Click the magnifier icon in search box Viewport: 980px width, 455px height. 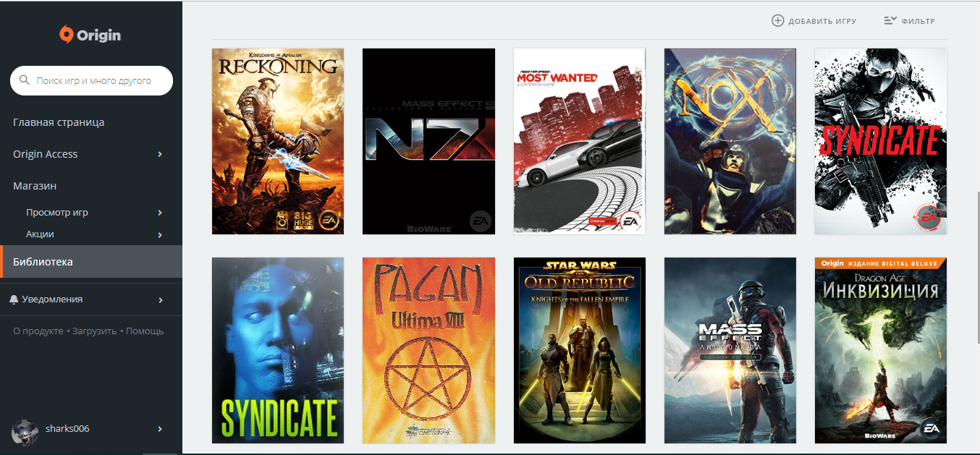tap(24, 80)
